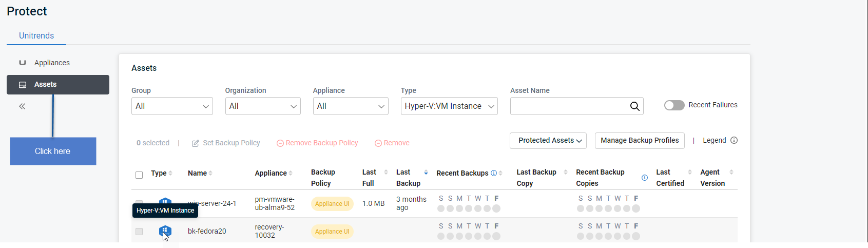The height and width of the screenshot is (248, 868).
Task: Click the bk-fedora20 Hyper-V type icon
Action: pyautogui.click(x=165, y=232)
